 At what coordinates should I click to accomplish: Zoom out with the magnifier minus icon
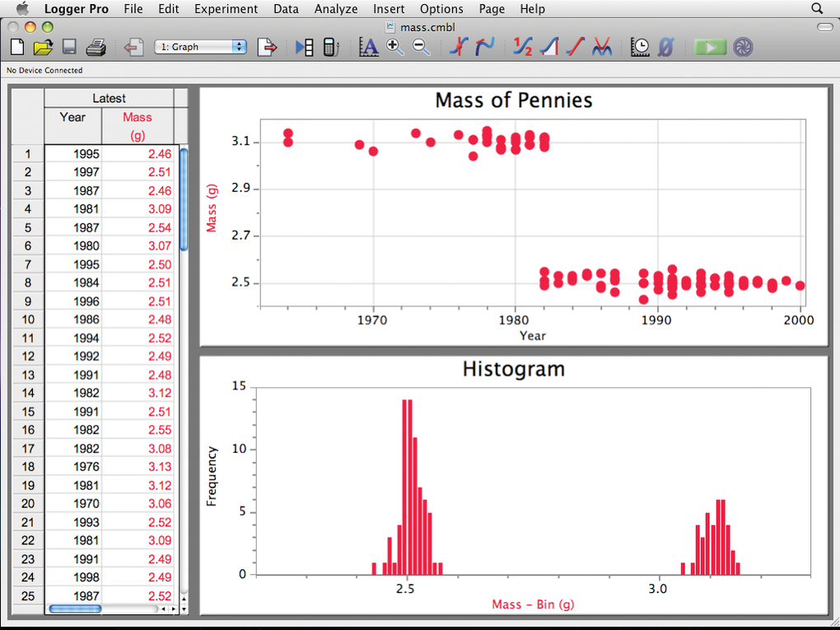(x=422, y=48)
